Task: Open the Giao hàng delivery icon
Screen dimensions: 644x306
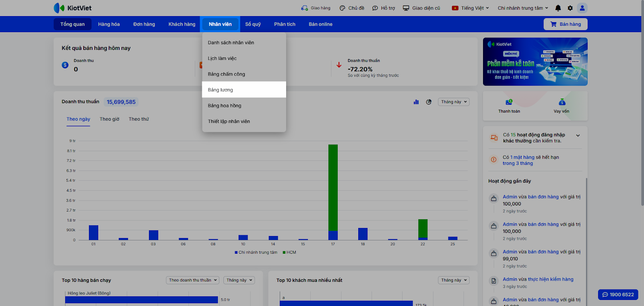Action: point(304,8)
